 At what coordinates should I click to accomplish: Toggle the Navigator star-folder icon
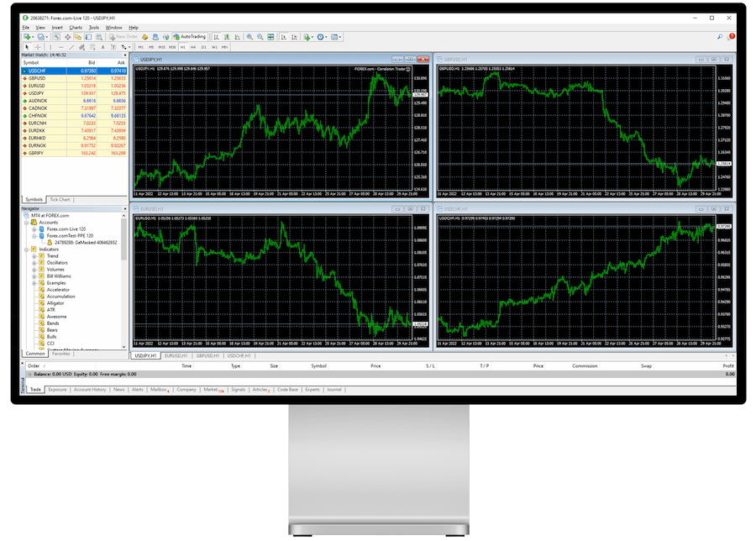click(77, 37)
